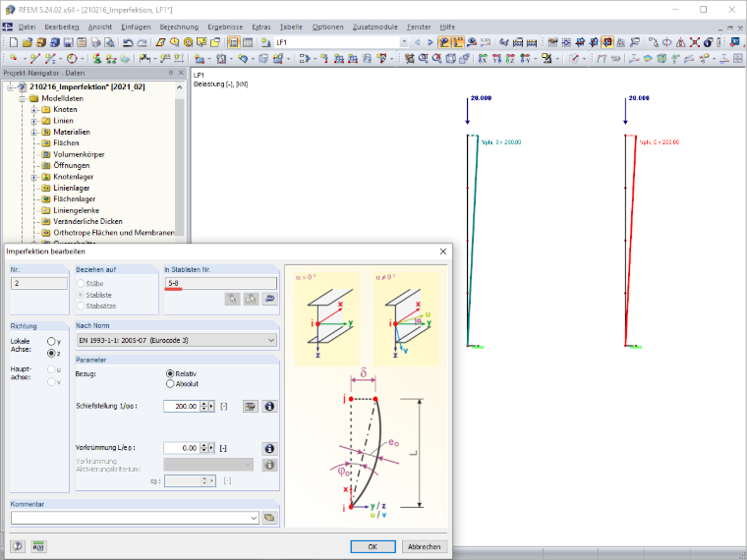747x560 pixels.
Task: Click the zoom window magnifier icon
Action: click(x=423, y=59)
